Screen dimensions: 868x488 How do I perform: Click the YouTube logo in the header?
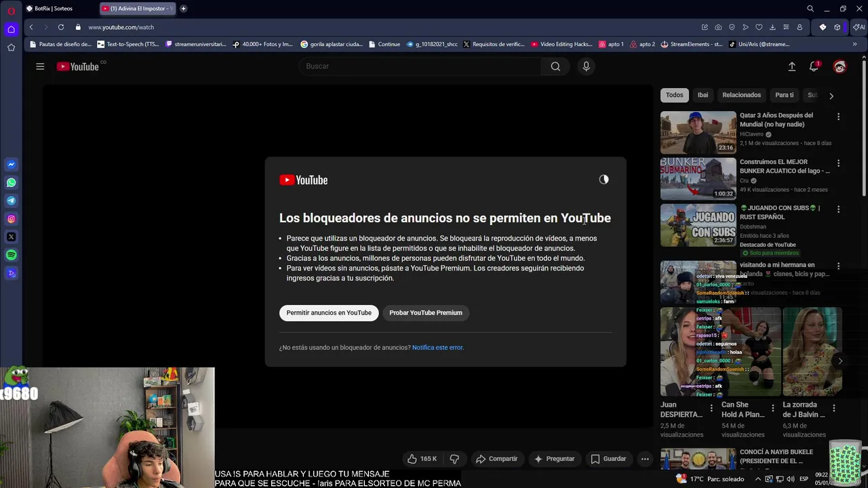click(78, 66)
